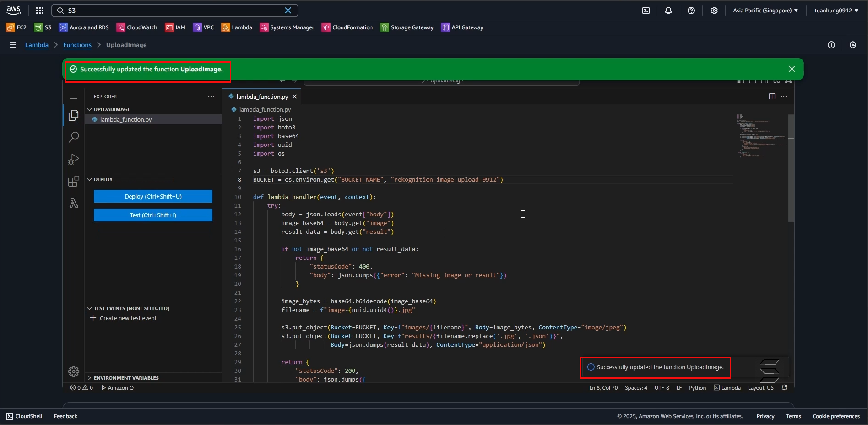This screenshot has width=868, height=425.
Task: Open the Search view icon
Action: [74, 137]
